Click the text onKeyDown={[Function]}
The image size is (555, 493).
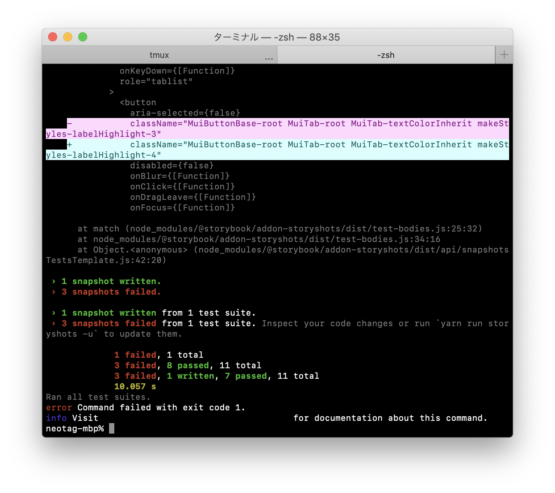pyautogui.click(x=177, y=71)
